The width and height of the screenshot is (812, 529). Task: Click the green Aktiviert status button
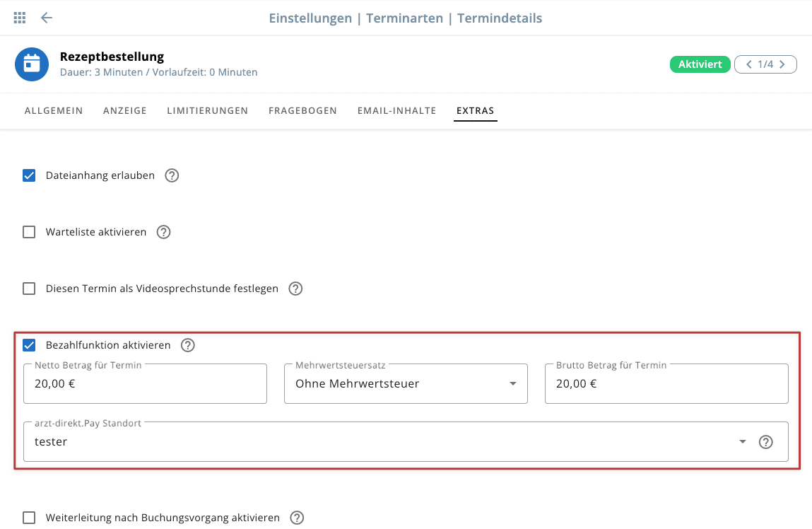pos(700,64)
